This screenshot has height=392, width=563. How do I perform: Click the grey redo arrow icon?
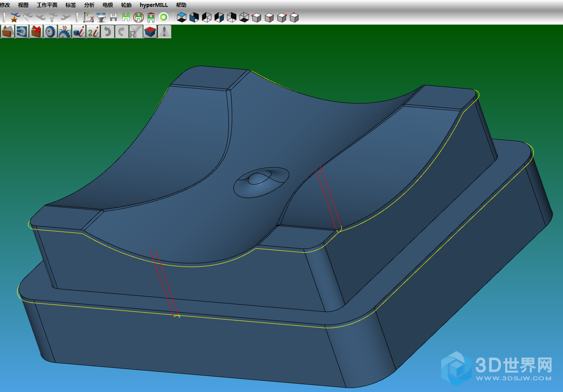pos(122,31)
